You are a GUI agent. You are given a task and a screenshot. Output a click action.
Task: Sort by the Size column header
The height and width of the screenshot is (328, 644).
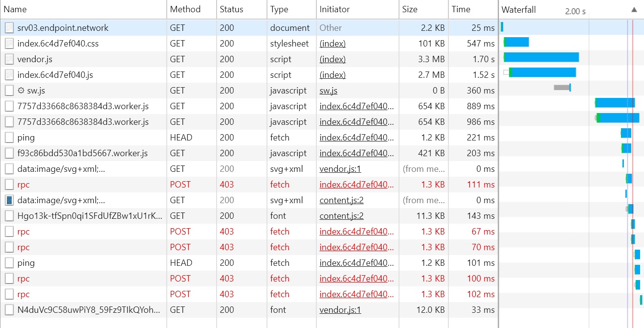(x=423, y=9)
